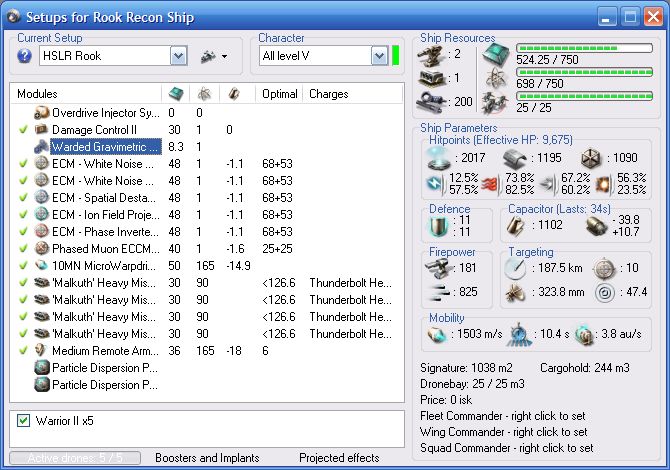
Task: Toggle the first ECM - White Noise checkmark
Action: (x=23, y=163)
